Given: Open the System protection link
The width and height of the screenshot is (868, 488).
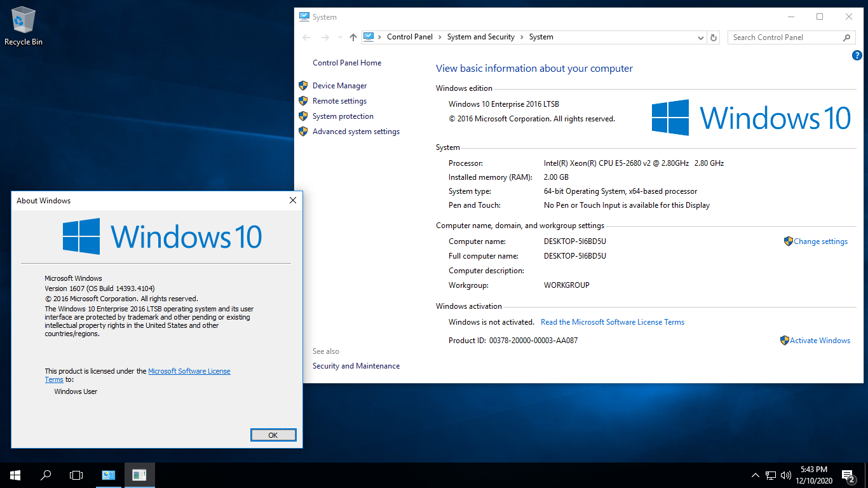Looking at the screenshot, I should click(343, 116).
